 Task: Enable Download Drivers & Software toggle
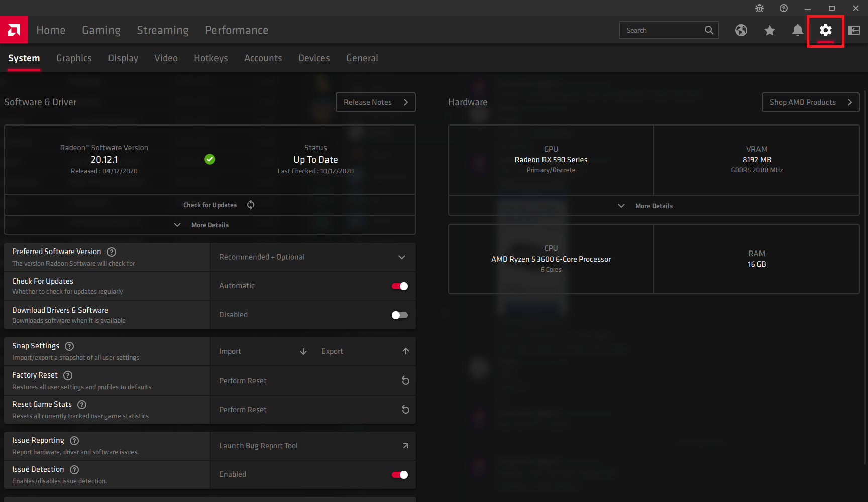(400, 315)
